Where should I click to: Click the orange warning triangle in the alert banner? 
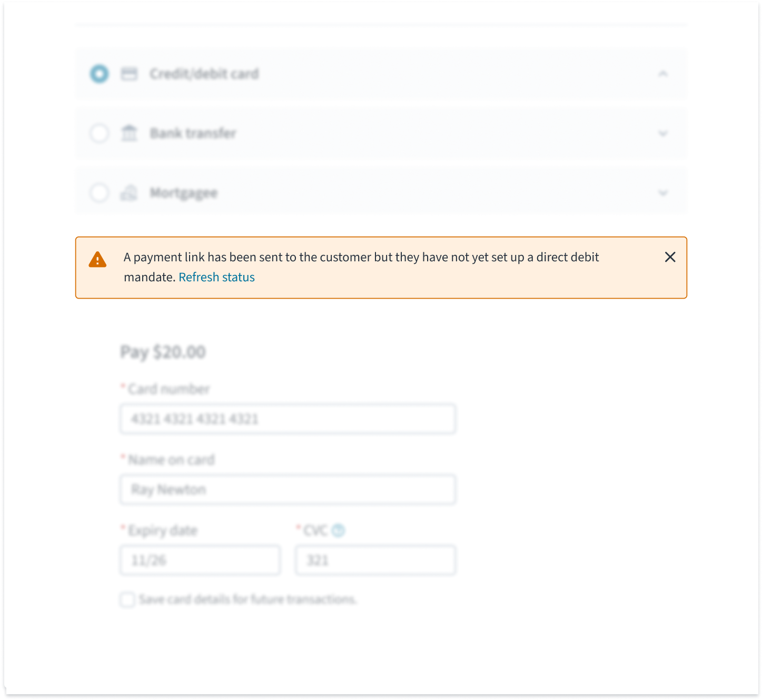tap(97, 259)
